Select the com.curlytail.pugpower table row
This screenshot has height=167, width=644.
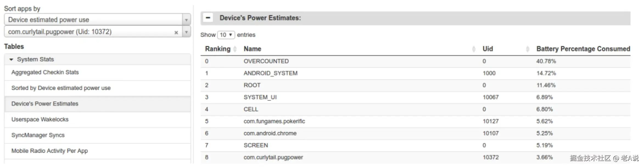[273, 157]
